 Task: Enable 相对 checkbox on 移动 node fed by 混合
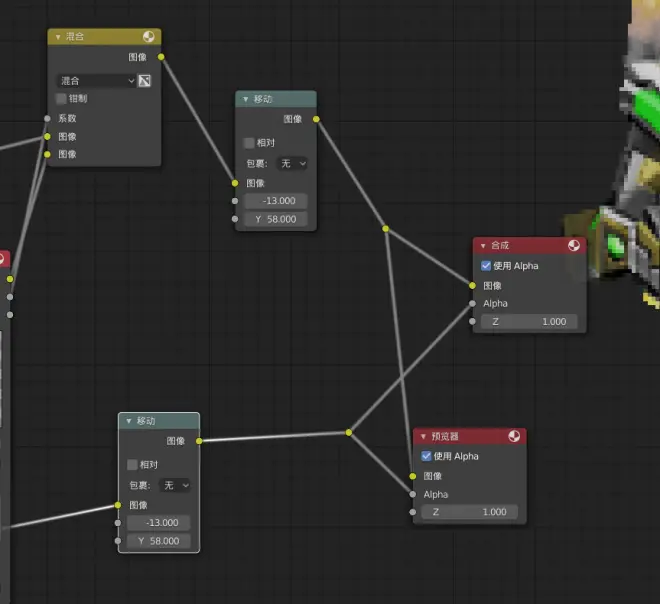249,143
